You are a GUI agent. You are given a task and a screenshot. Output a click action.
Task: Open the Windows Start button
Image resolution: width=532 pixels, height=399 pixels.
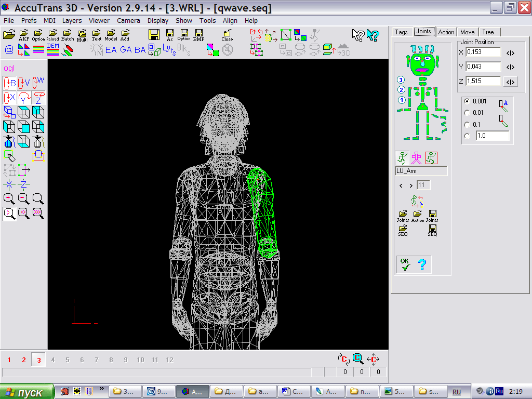click(27, 392)
